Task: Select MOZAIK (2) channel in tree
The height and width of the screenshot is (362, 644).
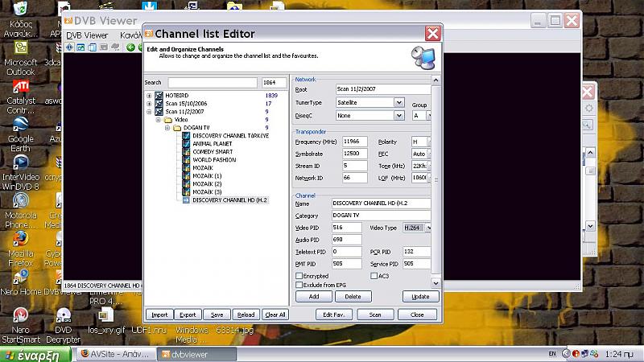Action: tap(207, 184)
